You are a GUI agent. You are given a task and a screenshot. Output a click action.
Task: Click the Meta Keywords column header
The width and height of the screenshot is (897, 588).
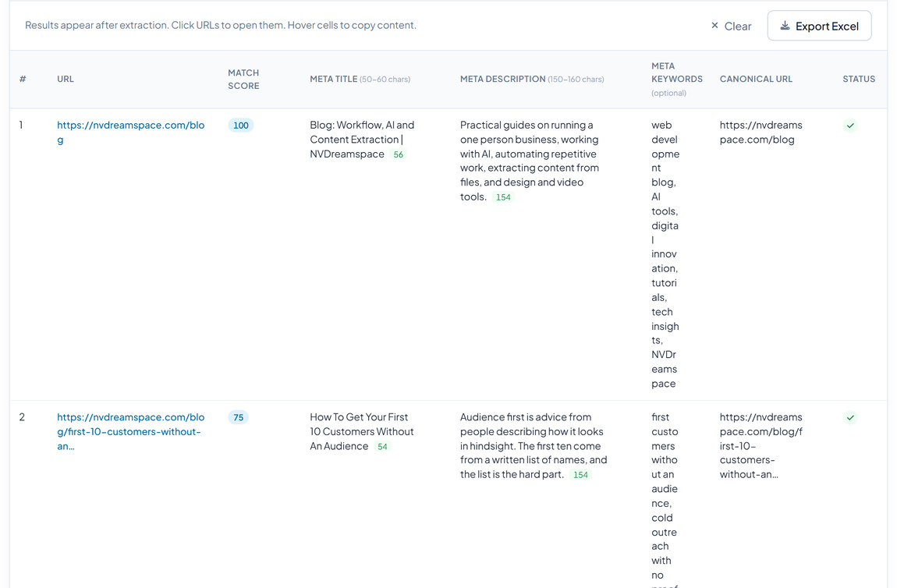tap(677, 79)
